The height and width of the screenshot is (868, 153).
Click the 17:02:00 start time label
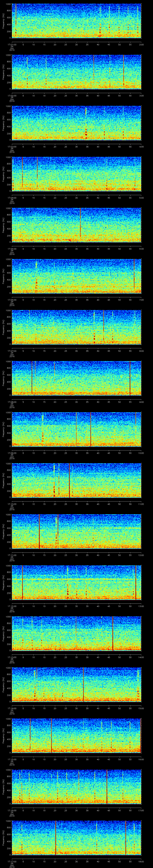click(x=12, y=96)
